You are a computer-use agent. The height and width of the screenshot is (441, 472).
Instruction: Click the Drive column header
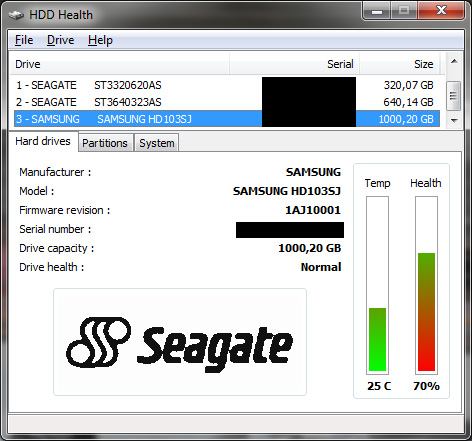119,64
